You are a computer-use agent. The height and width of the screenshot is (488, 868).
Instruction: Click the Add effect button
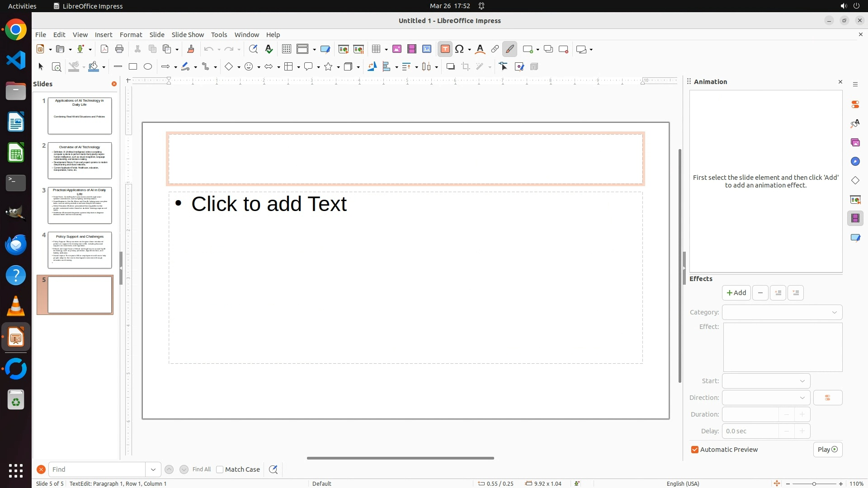(736, 293)
